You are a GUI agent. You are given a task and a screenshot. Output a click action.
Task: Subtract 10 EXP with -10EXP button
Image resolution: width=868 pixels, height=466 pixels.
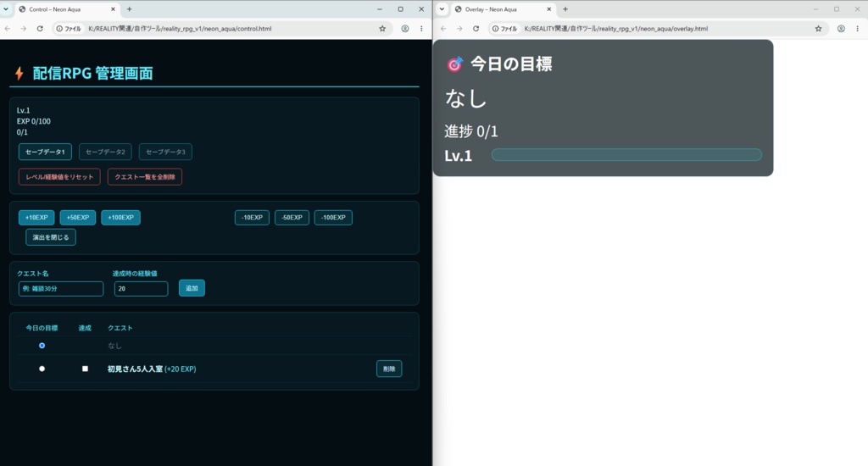coord(252,218)
